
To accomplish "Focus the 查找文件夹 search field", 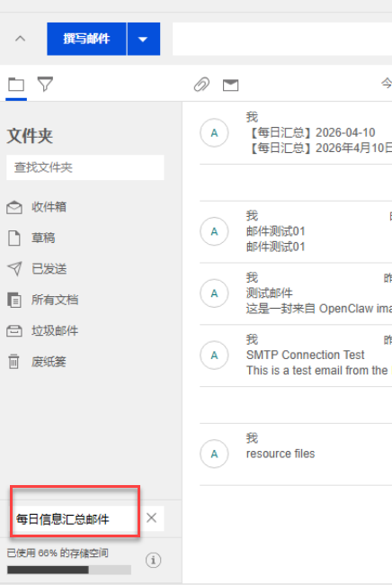I will pyautogui.click(x=85, y=167).
